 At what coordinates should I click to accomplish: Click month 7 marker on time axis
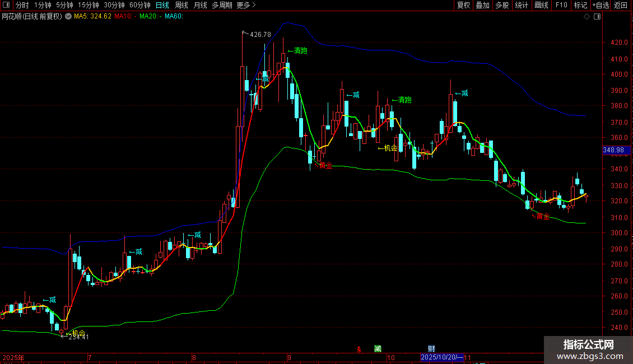[x=90, y=357]
